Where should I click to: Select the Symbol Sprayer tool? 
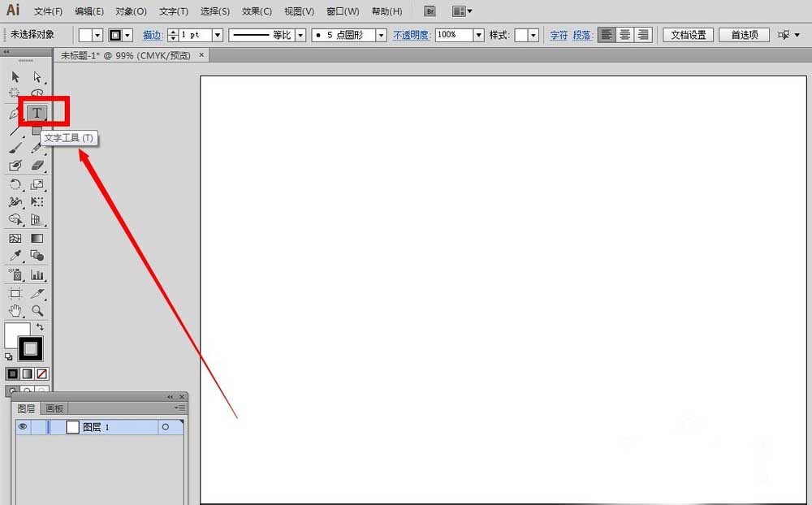point(15,274)
